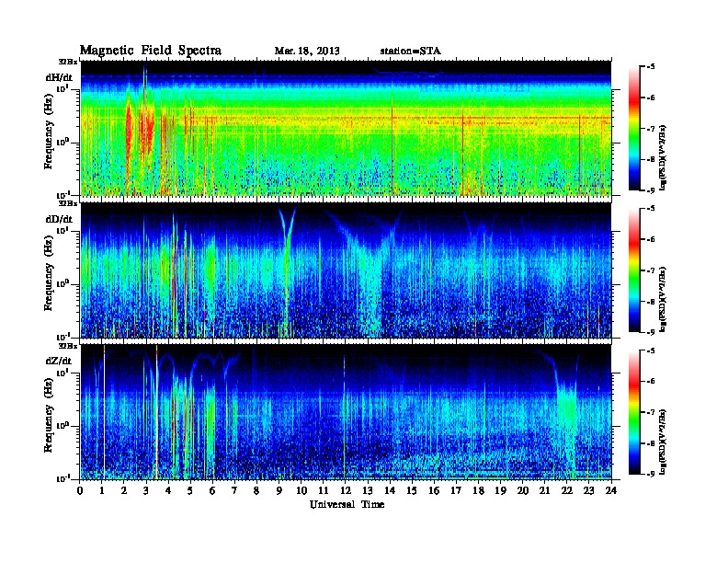The width and height of the screenshot is (728, 563).
Task: Click the "32Hz" label above the dH/dt panel
Action: (x=67, y=62)
